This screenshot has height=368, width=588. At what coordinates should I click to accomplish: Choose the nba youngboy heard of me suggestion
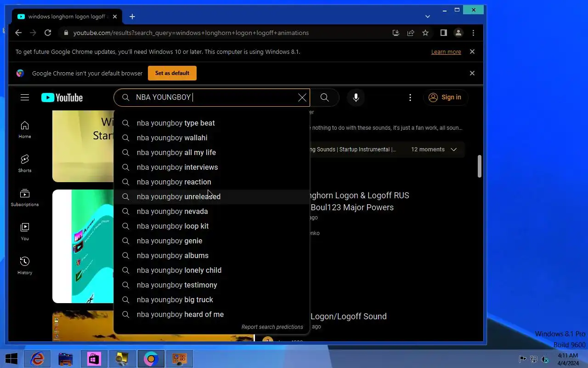tap(212, 314)
